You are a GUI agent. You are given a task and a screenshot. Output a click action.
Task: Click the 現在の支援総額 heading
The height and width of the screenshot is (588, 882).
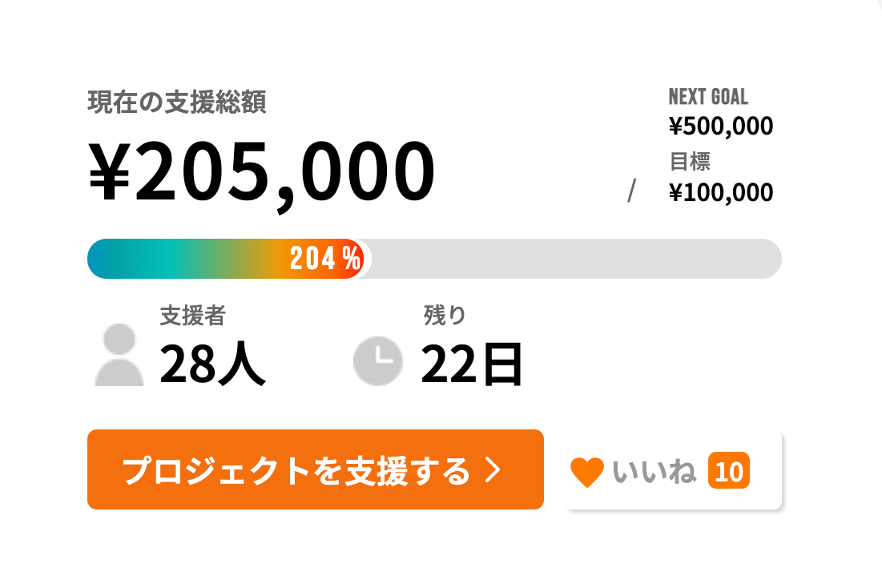point(176,102)
